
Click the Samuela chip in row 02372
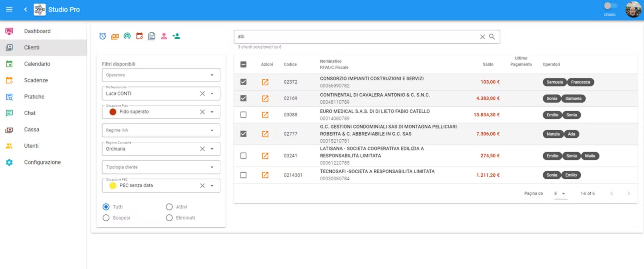pos(554,82)
